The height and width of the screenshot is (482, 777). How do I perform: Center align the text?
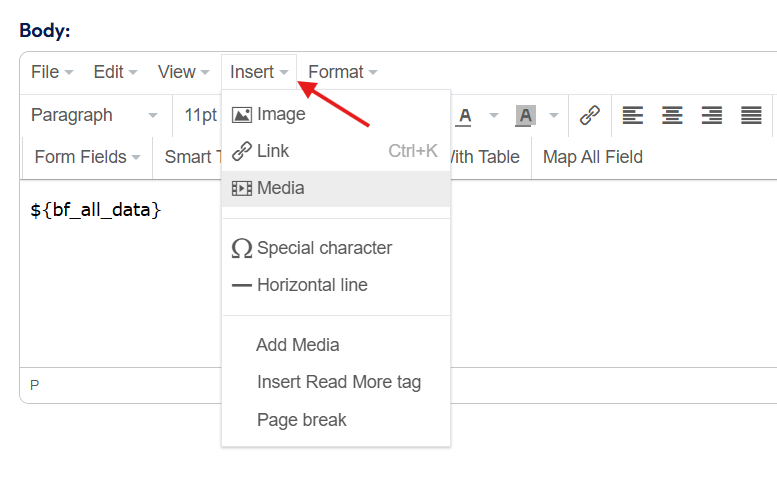click(672, 115)
